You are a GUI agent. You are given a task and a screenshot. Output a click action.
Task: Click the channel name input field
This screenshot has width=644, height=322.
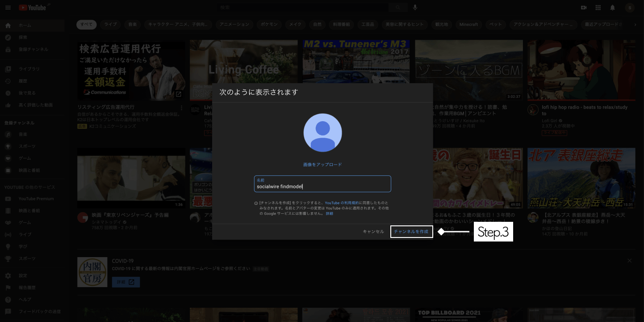[x=322, y=184]
